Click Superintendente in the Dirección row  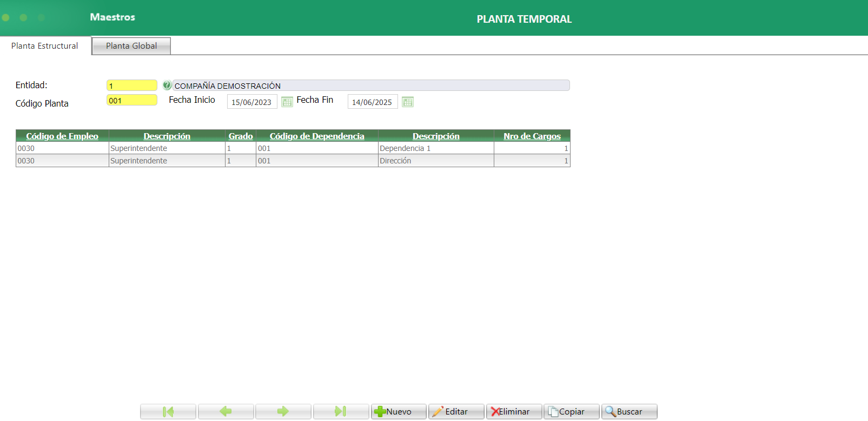point(167,161)
